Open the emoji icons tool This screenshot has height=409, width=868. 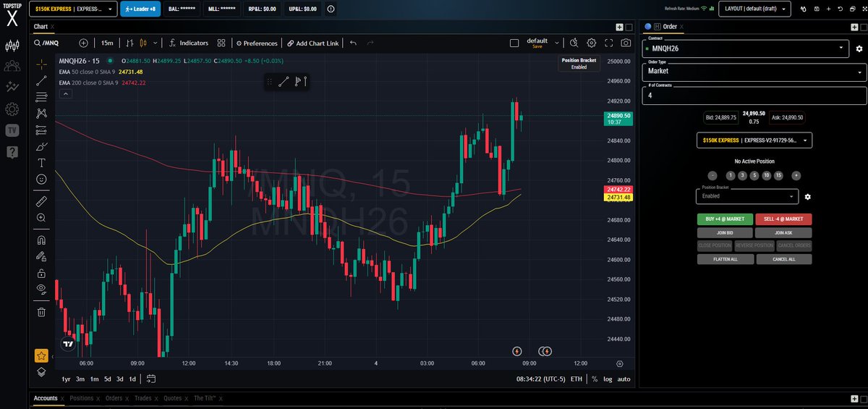41,179
